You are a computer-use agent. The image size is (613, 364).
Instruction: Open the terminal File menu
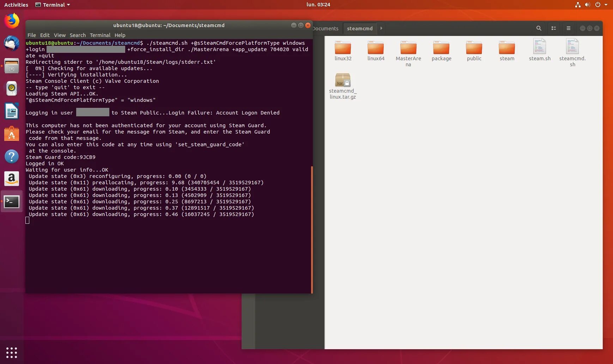click(32, 35)
